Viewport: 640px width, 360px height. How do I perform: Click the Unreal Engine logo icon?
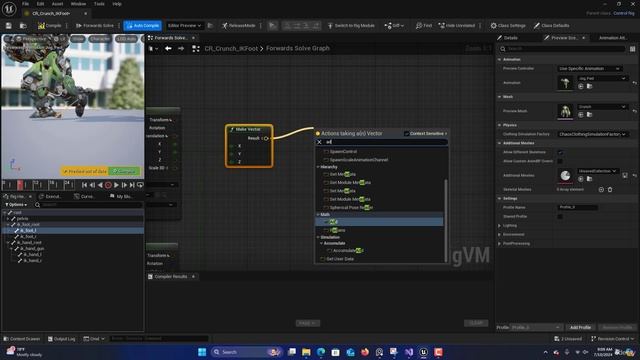coord(9,9)
